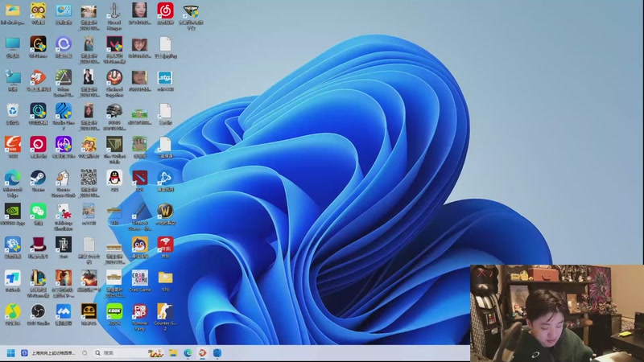Open the green KOOK voice chat icon
The width and height of the screenshot is (644, 362).
click(114, 311)
